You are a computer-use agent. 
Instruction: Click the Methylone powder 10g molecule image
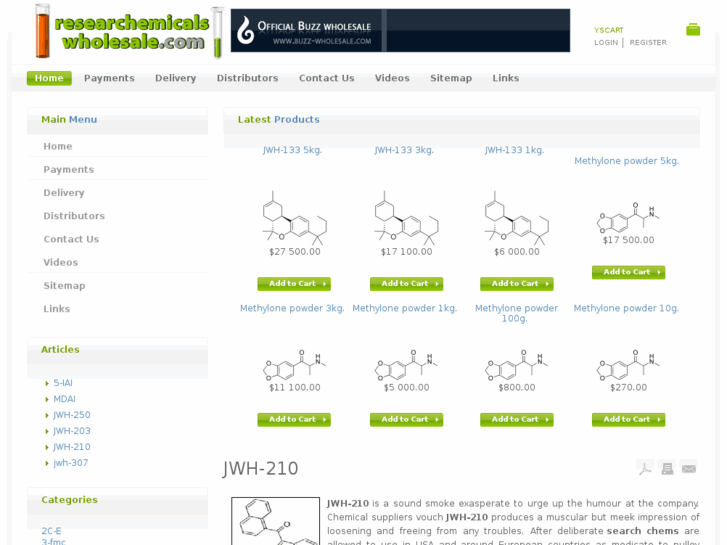click(x=628, y=365)
